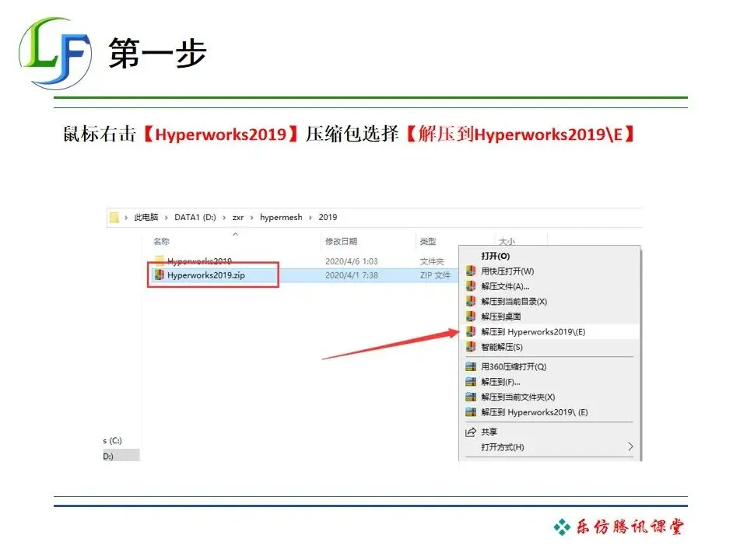This screenshot has width=747, height=560.
Task: Navigate to DATA1 (D:) breadcrumb
Action: [195, 218]
